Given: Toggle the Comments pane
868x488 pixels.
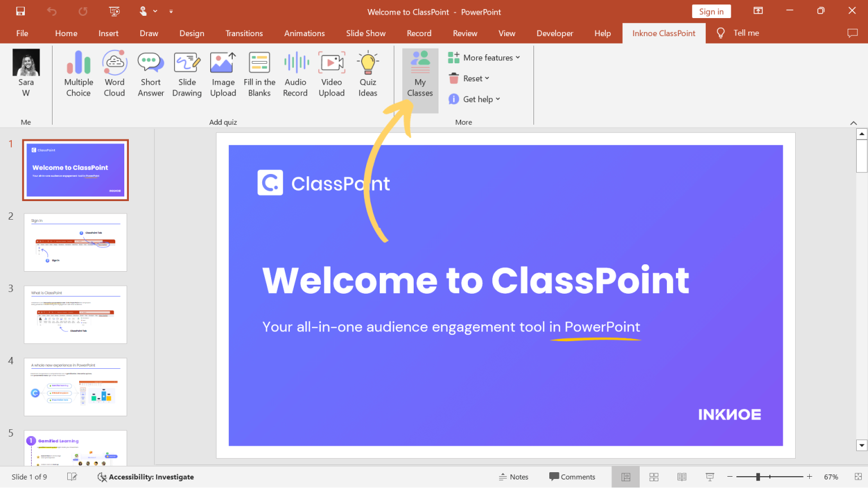Looking at the screenshot, I should coord(572,477).
